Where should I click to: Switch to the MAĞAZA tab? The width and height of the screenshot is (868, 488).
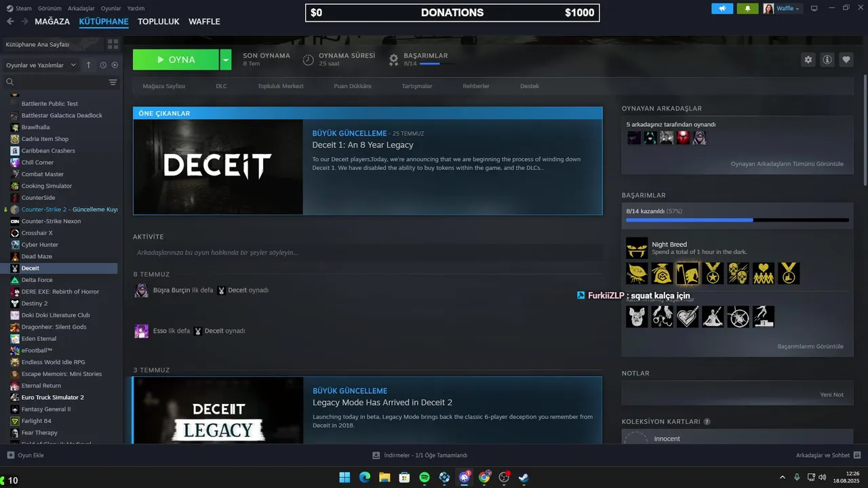(x=52, y=22)
